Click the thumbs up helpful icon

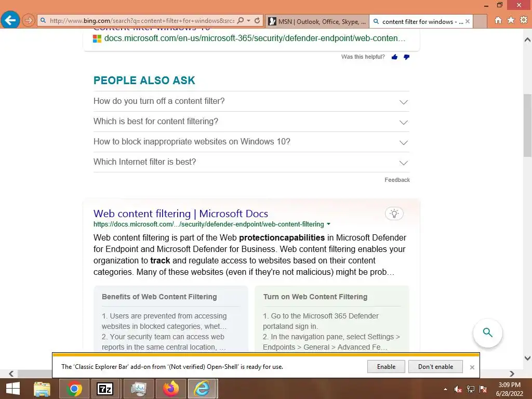(394, 57)
